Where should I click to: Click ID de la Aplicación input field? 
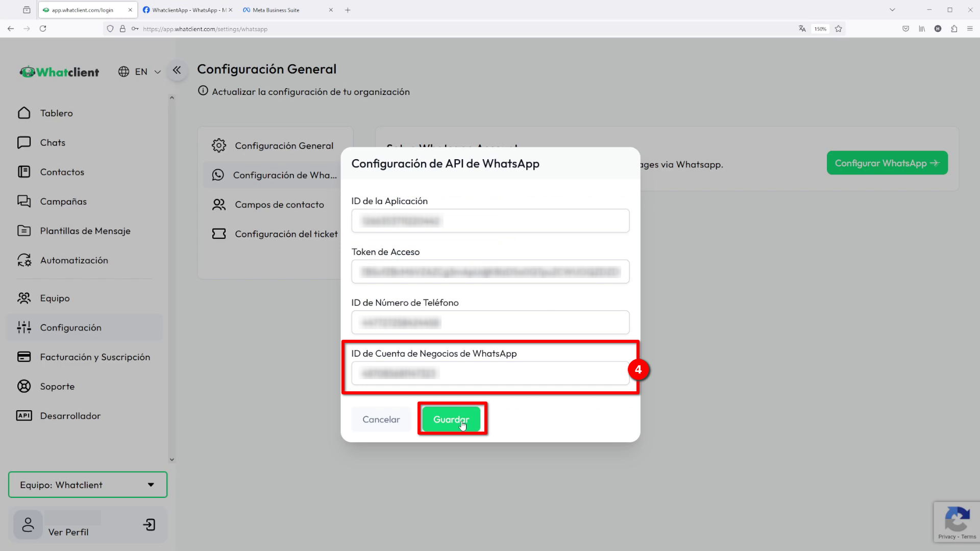click(490, 221)
